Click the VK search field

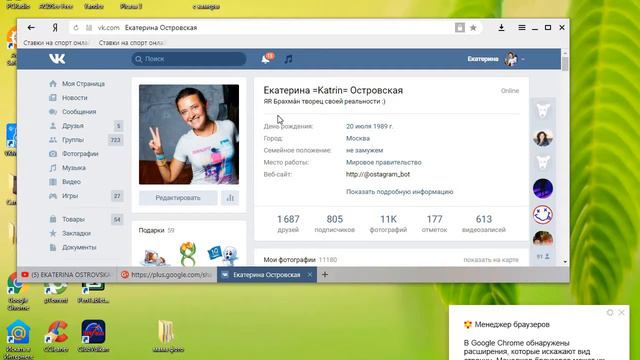point(189,59)
